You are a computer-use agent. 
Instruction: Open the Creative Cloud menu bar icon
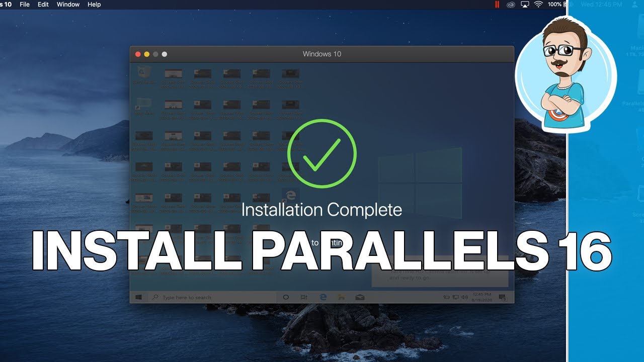tap(511, 5)
